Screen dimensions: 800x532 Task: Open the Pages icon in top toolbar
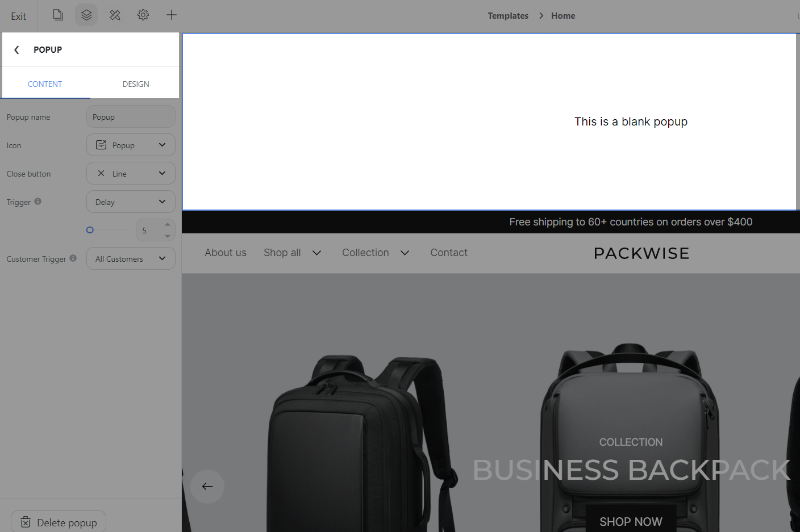(x=58, y=15)
